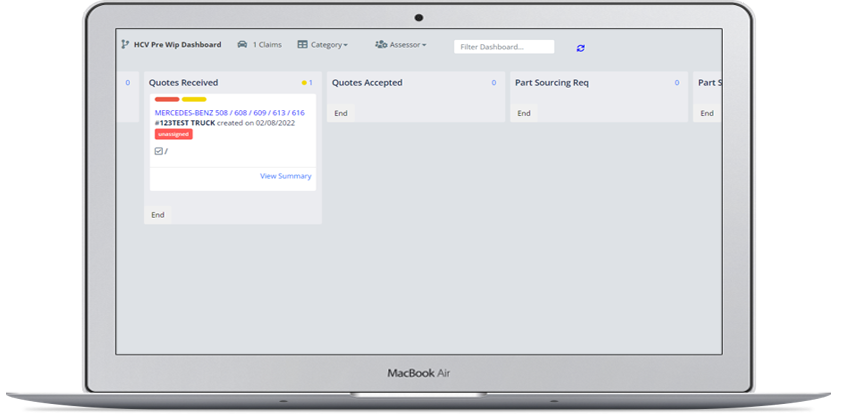This screenshot has height=414, width=843.
Task: Open the Assessor dropdown arrow
Action: tap(423, 46)
